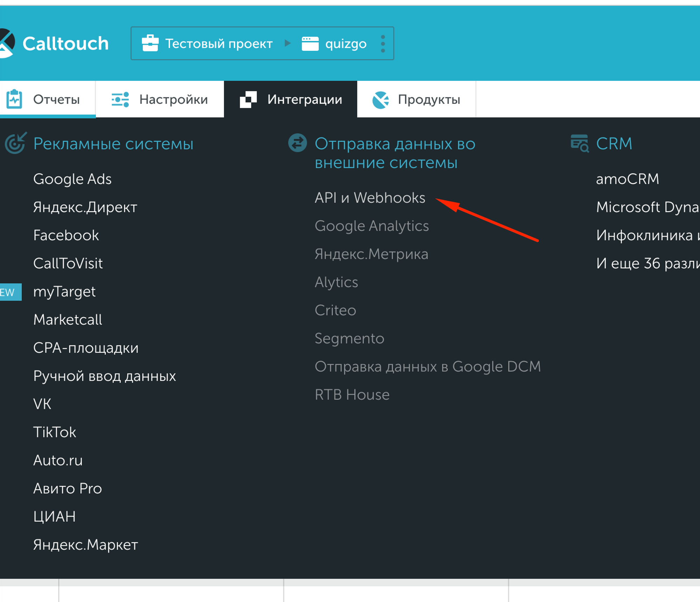Click the briefcase icon beside Тестовый проект

pyautogui.click(x=150, y=43)
